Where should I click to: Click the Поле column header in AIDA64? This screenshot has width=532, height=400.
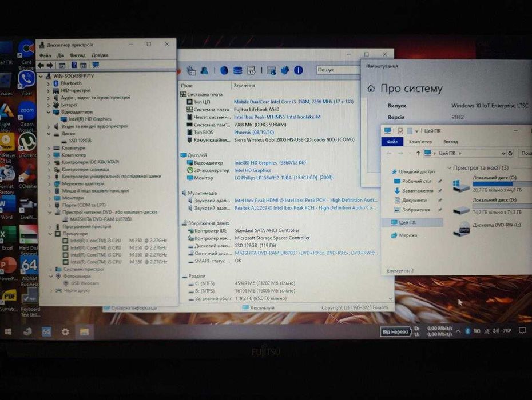(186, 86)
